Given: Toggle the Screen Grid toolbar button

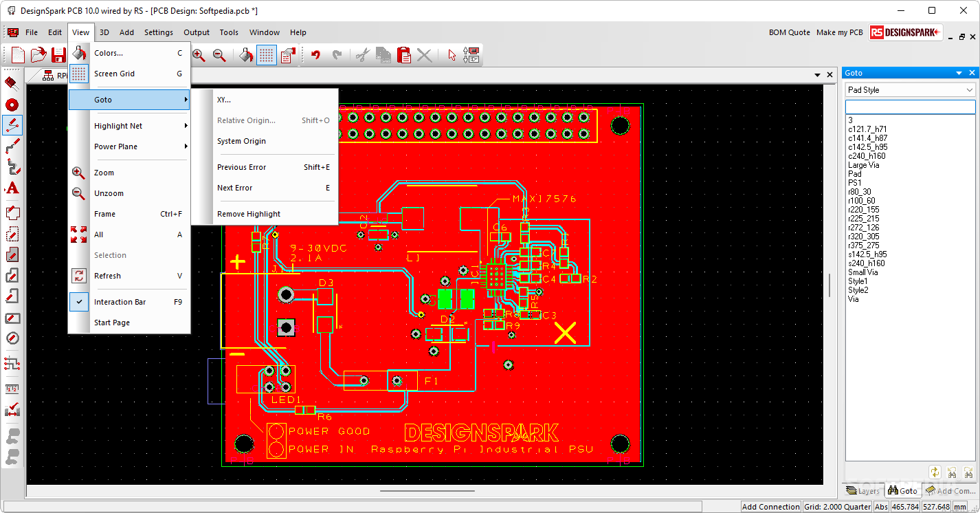Looking at the screenshot, I should pyautogui.click(x=267, y=55).
